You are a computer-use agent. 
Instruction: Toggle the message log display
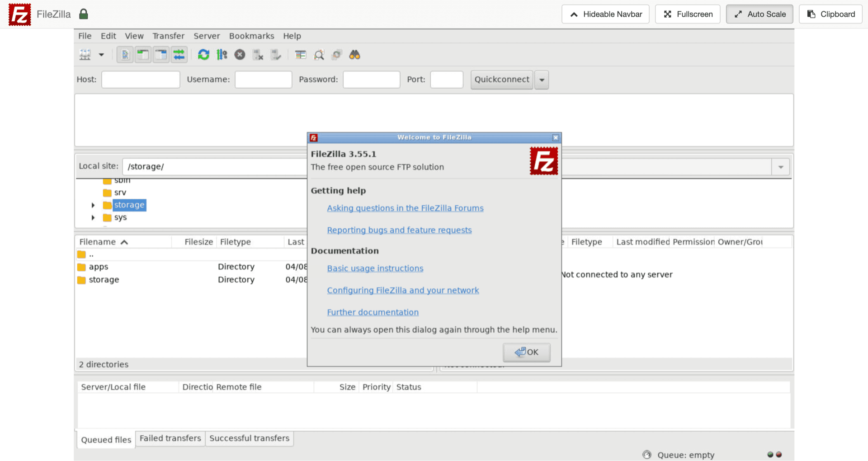pyautogui.click(x=125, y=55)
